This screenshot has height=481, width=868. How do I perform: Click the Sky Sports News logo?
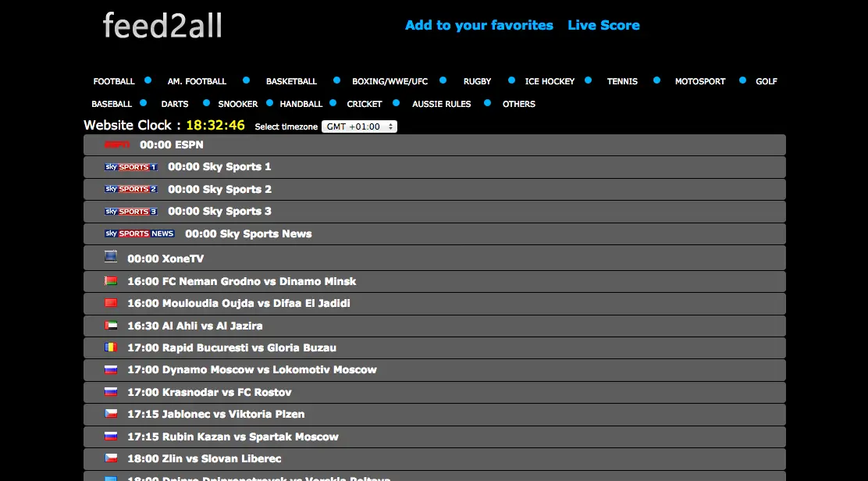(x=140, y=233)
